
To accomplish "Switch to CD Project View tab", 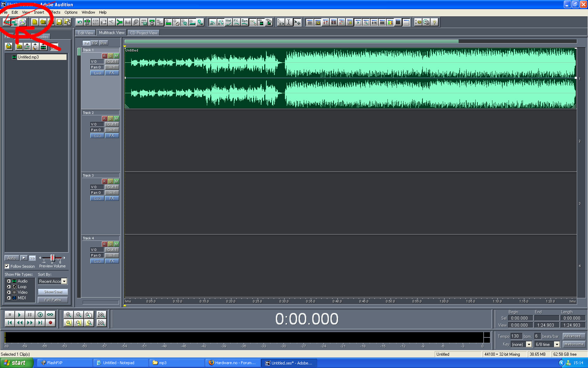I will pyautogui.click(x=143, y=33).
